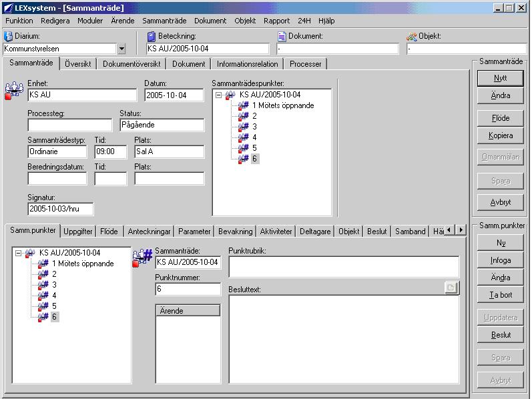Click the LEXsystem title bar application icon
The width and height of the screenshot is (532, 399).
pos(8,8)
